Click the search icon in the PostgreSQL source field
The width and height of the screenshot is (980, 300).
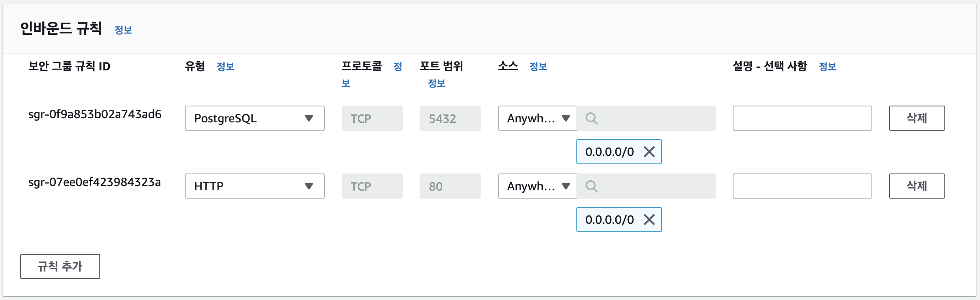[x=591, y=119]
